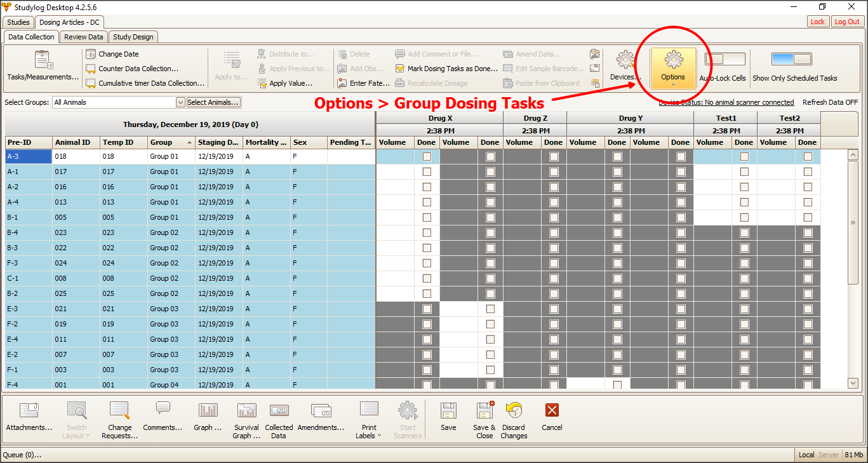Click the Delete toolbar icon
Image resolution: width=868 pixels, height=463 pixels.
click(x=342, y=54)
